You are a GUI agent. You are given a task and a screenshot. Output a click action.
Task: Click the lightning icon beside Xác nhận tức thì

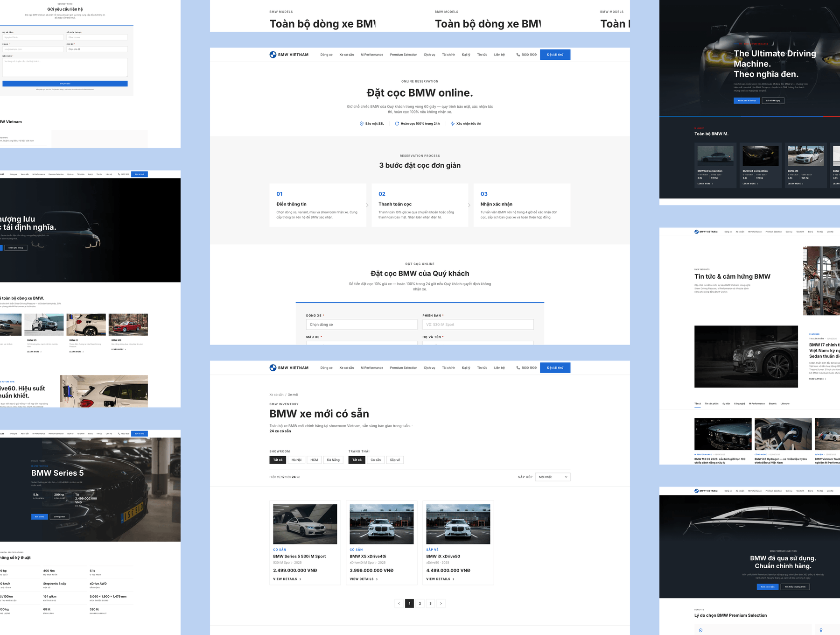453,124
